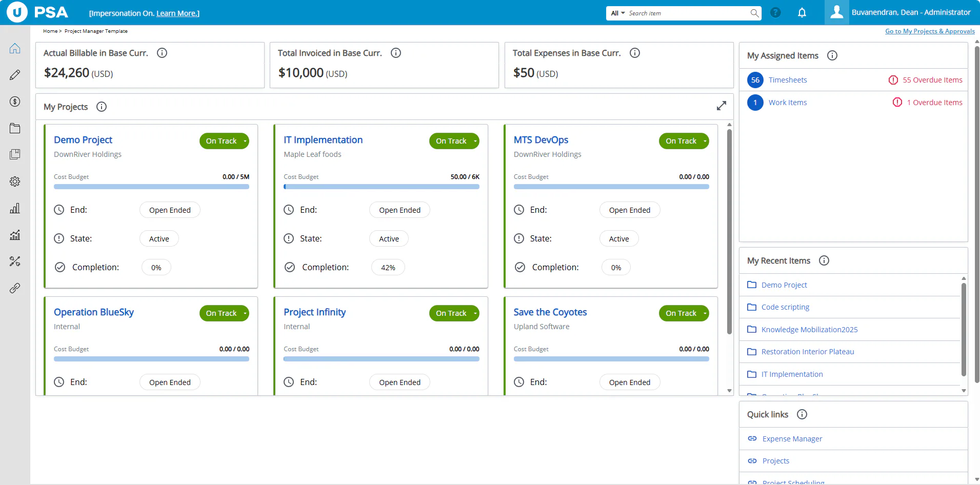Open the dollar financial icon in sidebar
Viewport: 980px width, 485px height.
click(15, 102)
